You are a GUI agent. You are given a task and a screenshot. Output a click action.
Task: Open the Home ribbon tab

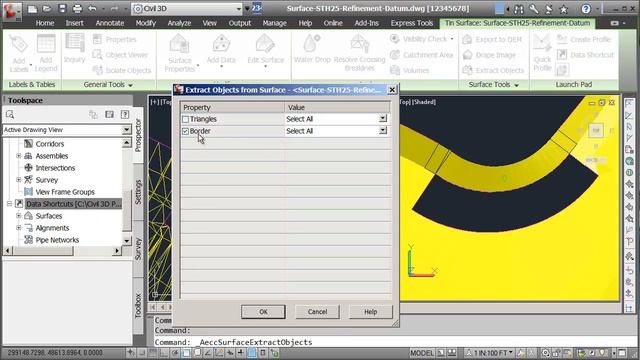(45, 23)
